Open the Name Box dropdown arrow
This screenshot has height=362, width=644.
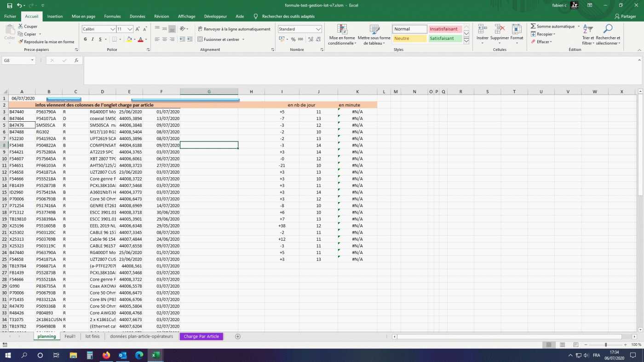pyautogui.click(x=32, y=60)
